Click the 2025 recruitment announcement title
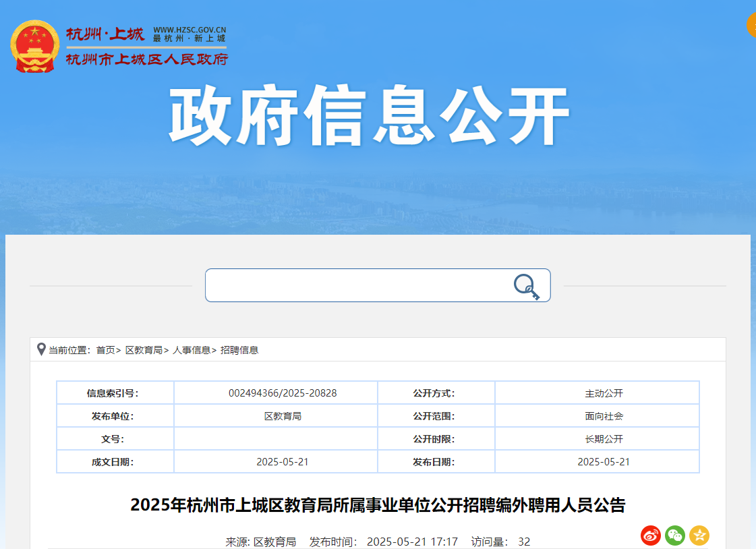Image resolution: width=756 pixels, height=549 pixels. click(x=378, y=504)
